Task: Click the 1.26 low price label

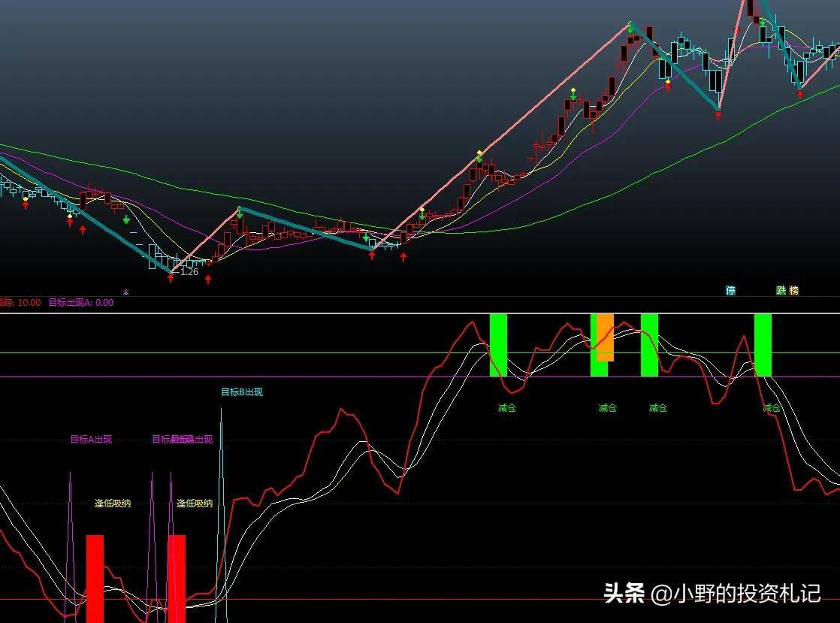Action: tap(189, 271)
